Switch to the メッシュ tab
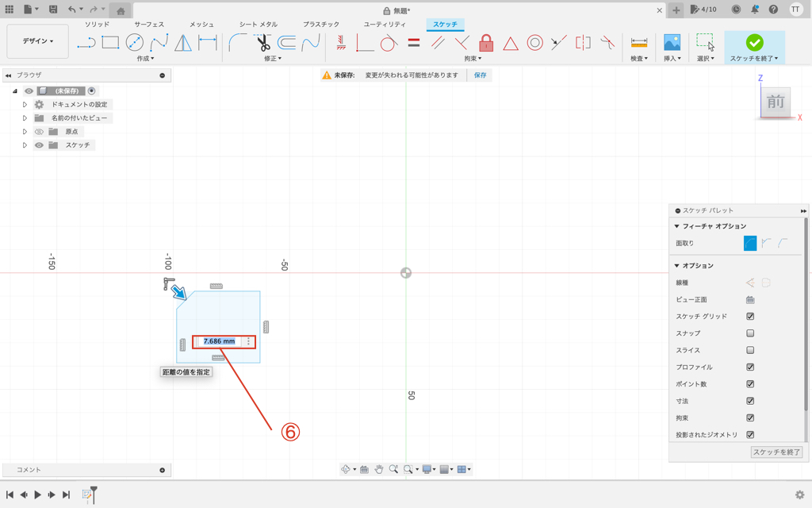The height and width of the screenshot is (508, 812). coord(201,25)
